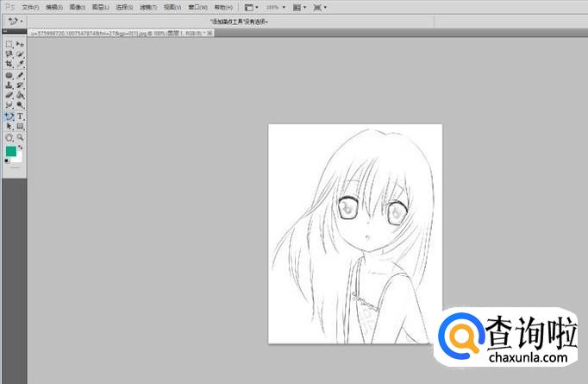
Task: Select the Move tool
Action: (x=20, y=44)
